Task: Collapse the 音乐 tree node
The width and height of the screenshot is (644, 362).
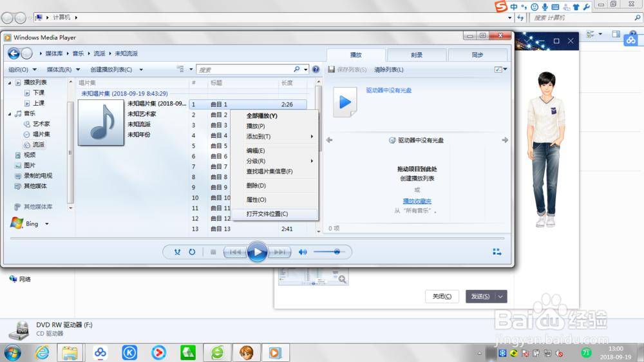Action: click(x=10, y=114)
